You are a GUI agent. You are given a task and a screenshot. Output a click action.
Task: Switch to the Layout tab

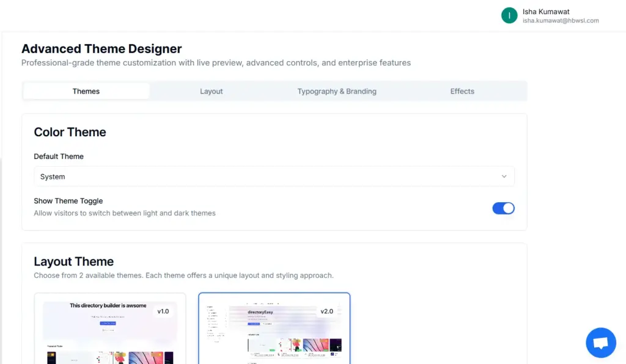(211, 90)
